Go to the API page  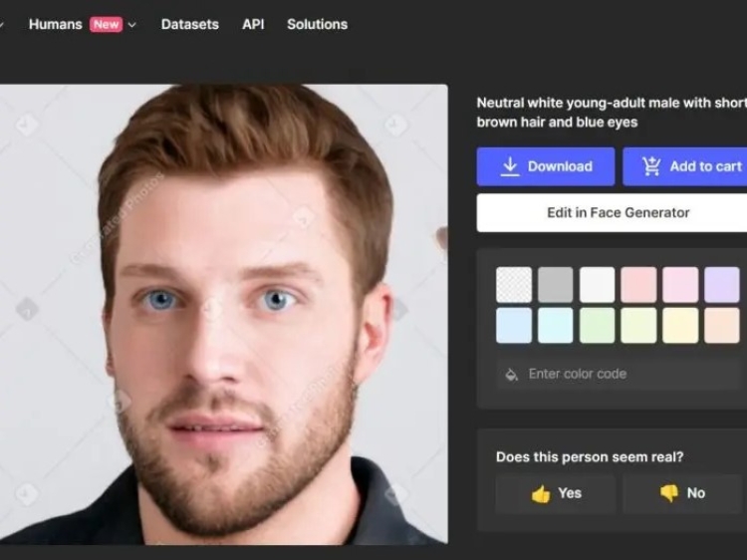[253, 24]
